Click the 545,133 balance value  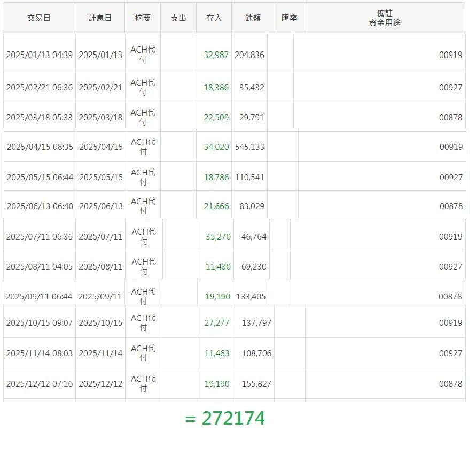[x=249, y=147]
